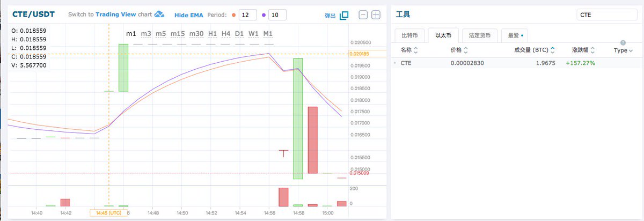Sort by 价格 column arrows

pos(465,50)
